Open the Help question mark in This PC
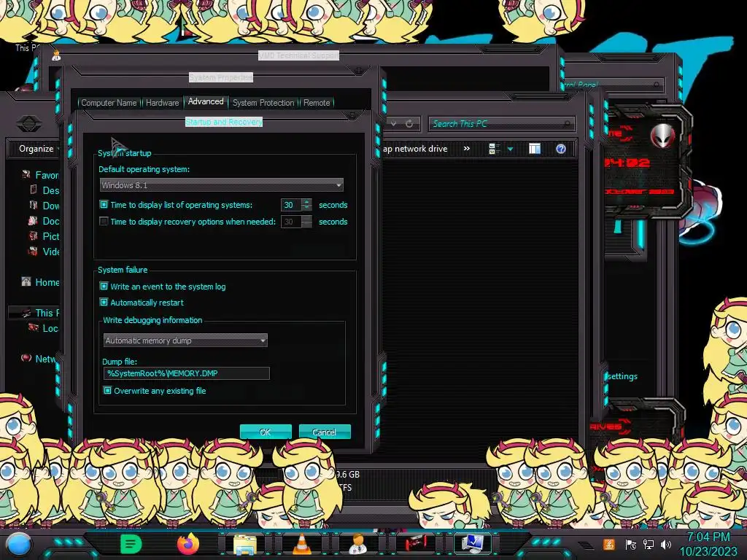The height and width of the screenshot is (560, 747). pyautogui.click(x=561, y=149)
